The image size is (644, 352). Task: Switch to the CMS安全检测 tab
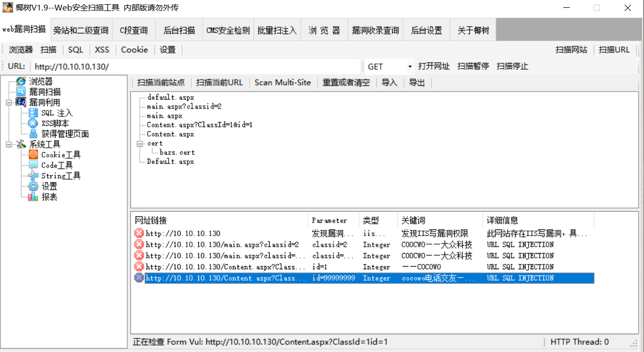click(228, 30)
